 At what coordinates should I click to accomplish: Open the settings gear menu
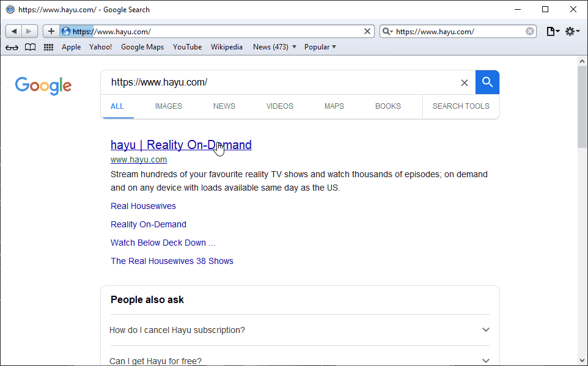[572, 32]
